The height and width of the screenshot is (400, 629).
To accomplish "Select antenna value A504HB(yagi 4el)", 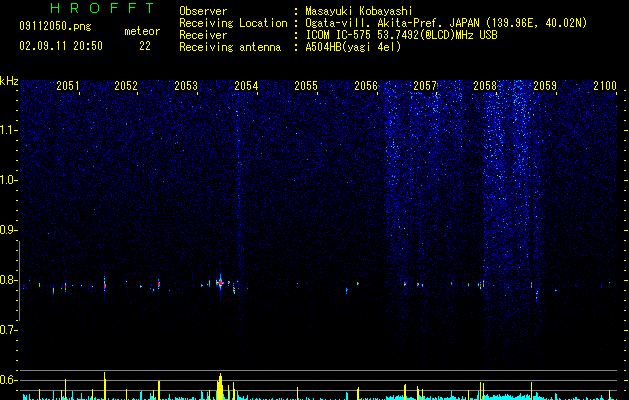I will (x=353, y=47).
